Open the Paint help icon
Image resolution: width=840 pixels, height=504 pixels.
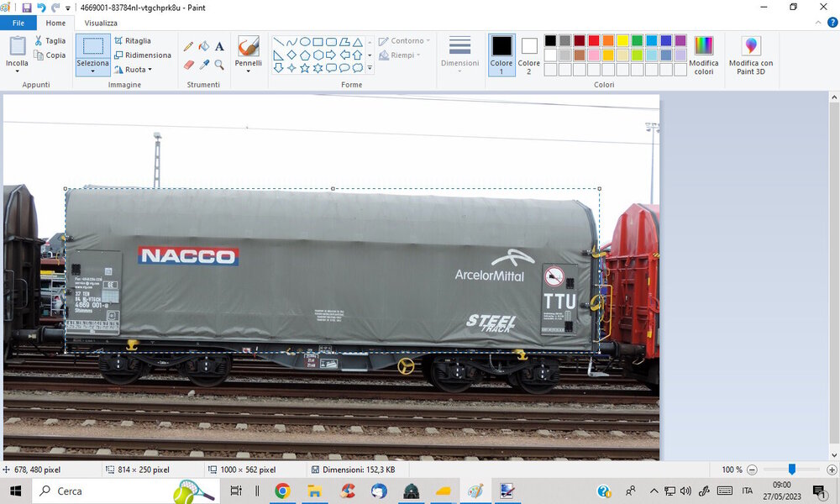(x=832, y=23)
